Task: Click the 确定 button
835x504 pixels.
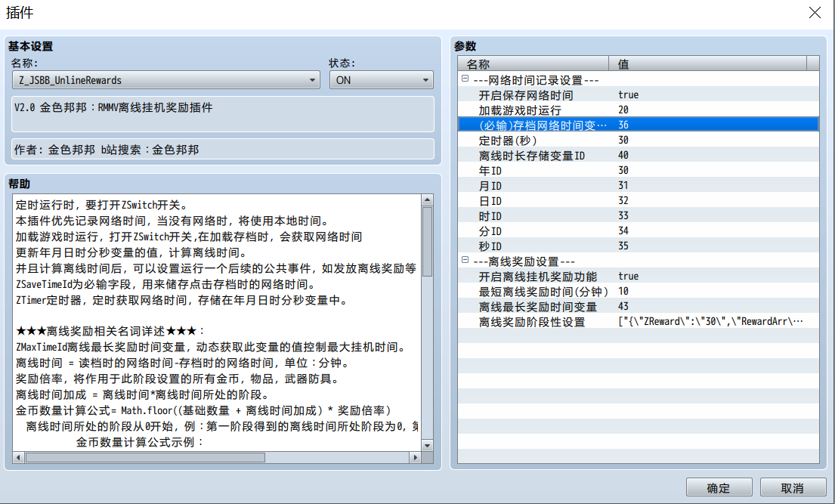Action: coord(719,487)
